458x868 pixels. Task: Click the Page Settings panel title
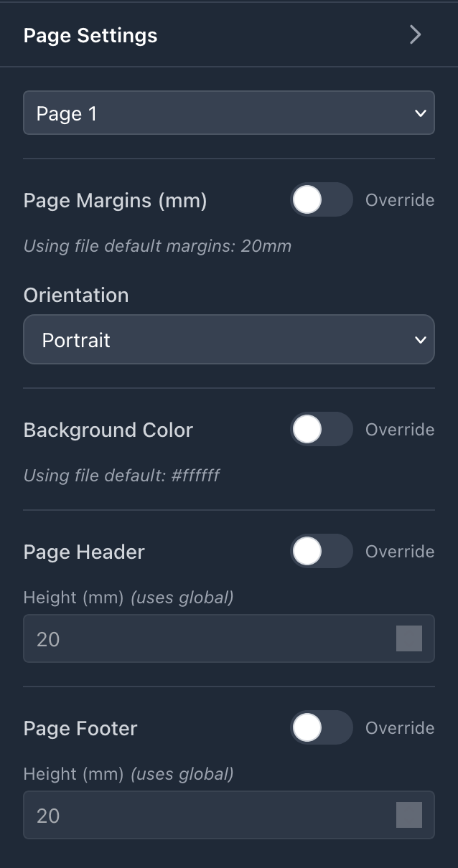tap(90, 35)
